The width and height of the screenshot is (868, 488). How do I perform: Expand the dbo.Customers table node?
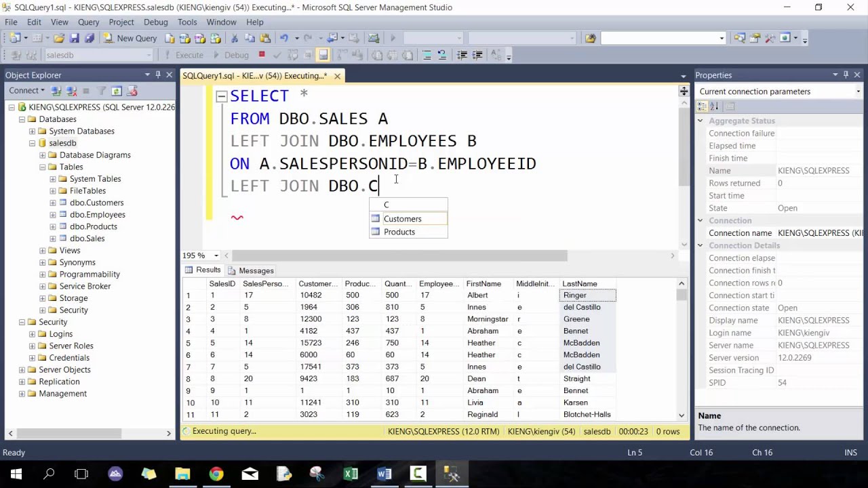[52, 203]
